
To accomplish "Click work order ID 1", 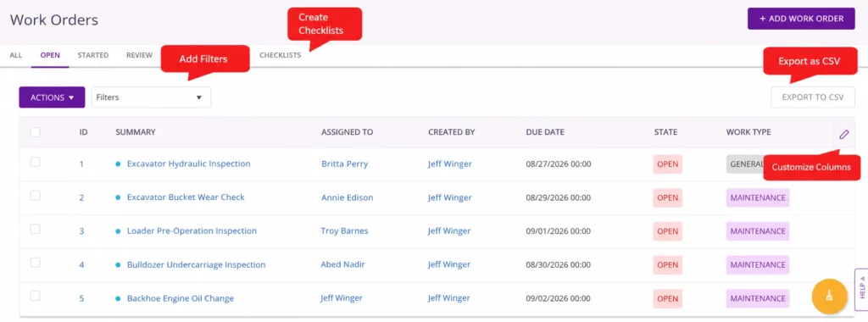I will click(81, 164).
